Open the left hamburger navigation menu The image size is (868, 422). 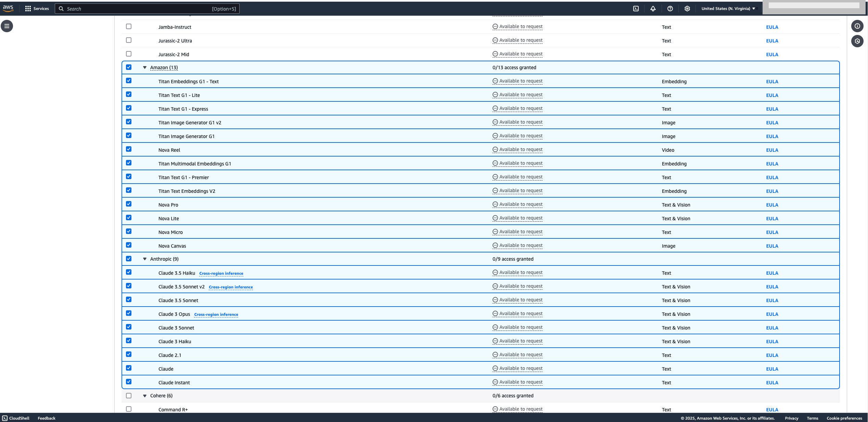(7, 26)
